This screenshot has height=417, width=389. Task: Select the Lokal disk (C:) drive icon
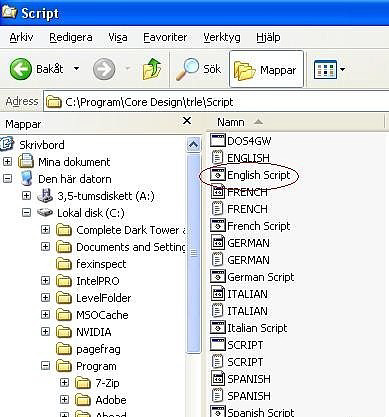(45, 212)
